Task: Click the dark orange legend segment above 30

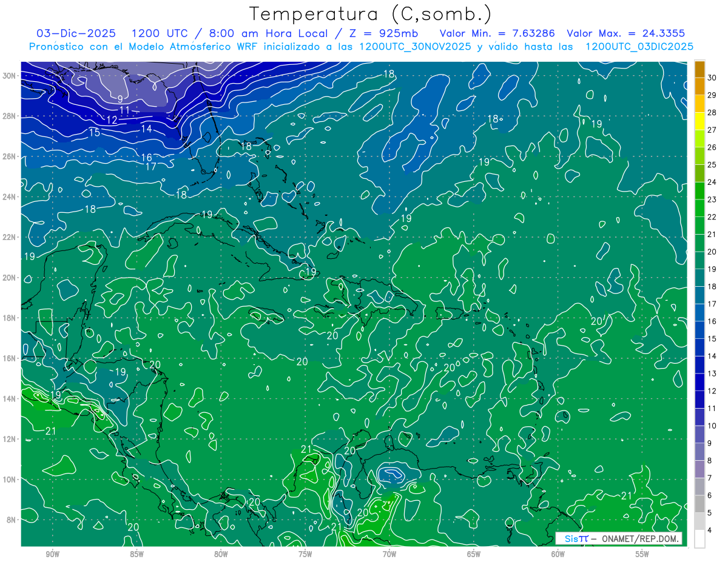Action: tap(699, 69)
